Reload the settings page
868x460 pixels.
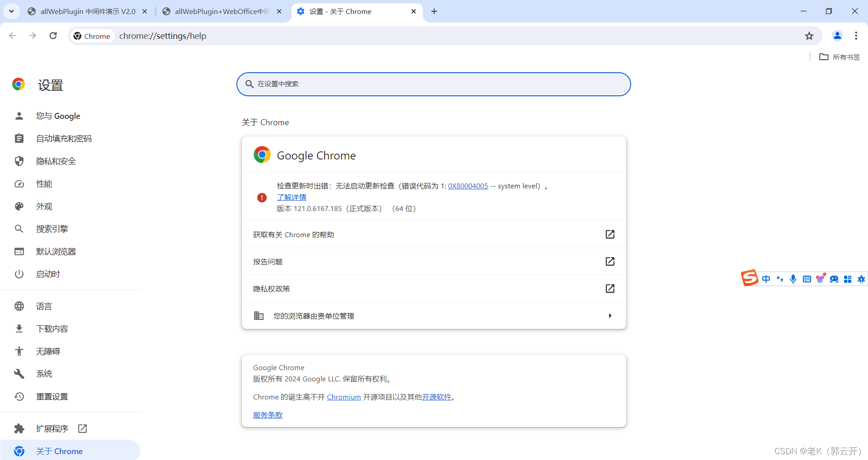coord(53,36)
